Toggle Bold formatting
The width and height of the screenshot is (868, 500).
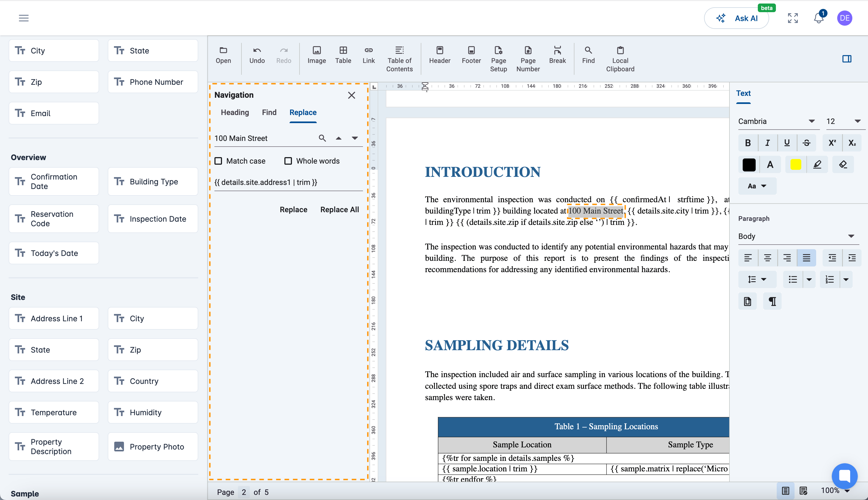point(748,143)
